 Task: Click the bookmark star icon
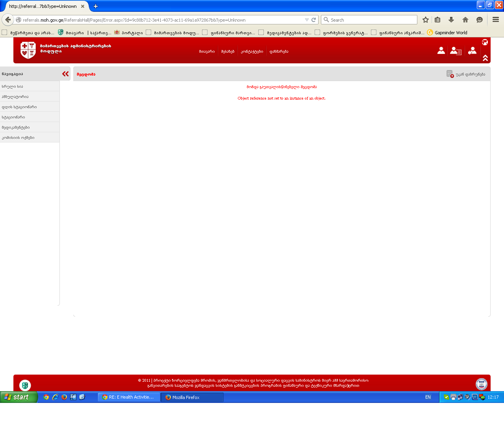pyautogui.click(x=426, y=20)
